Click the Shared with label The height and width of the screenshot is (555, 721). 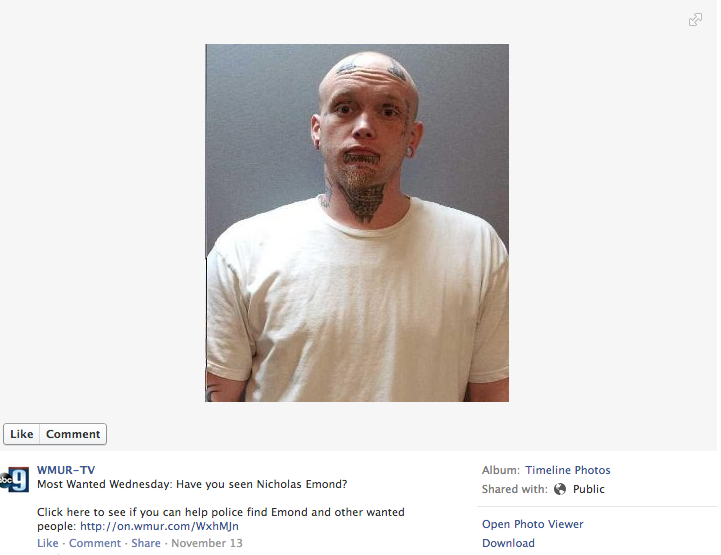[515, 489]
